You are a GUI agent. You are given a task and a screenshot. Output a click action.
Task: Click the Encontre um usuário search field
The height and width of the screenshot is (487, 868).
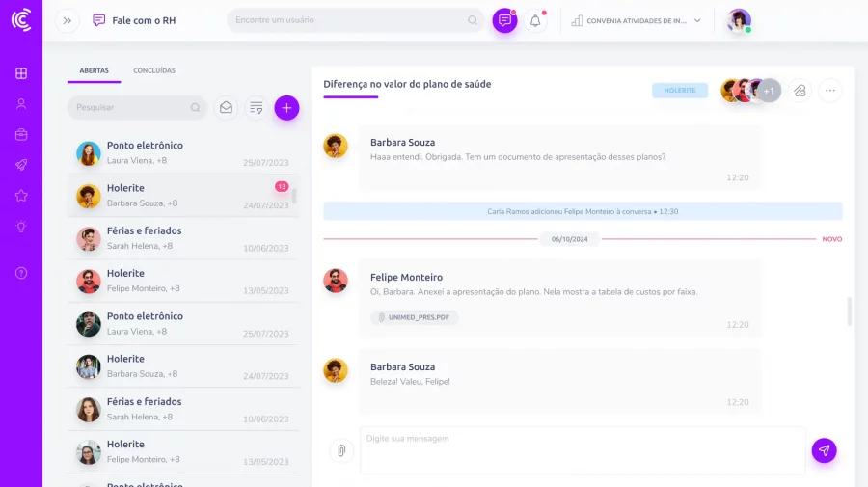click(x=351, y=20)
